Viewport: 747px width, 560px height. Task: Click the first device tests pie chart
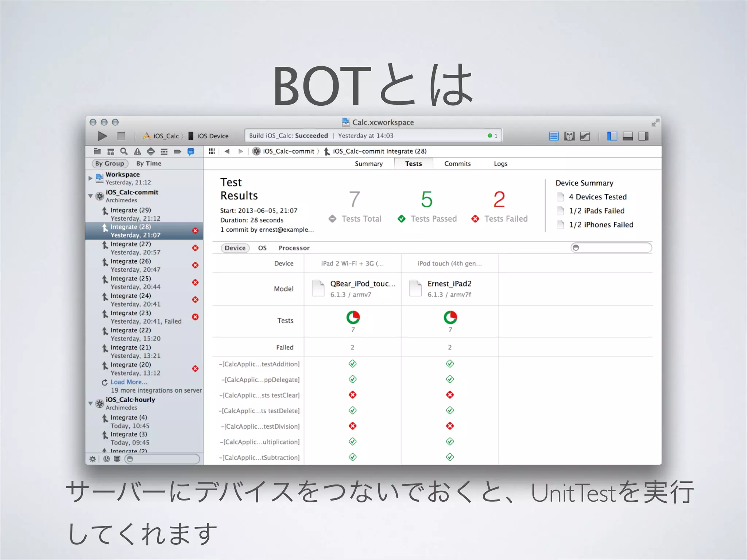[353, 318]
